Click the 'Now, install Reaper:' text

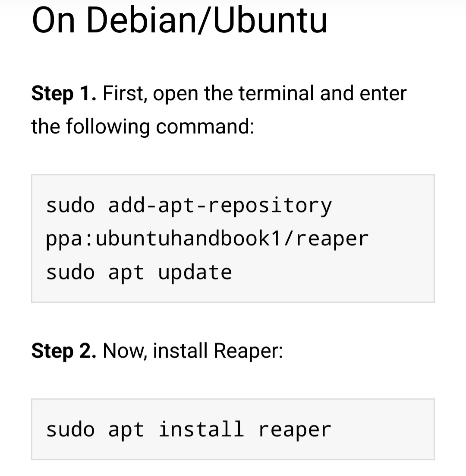193,351
